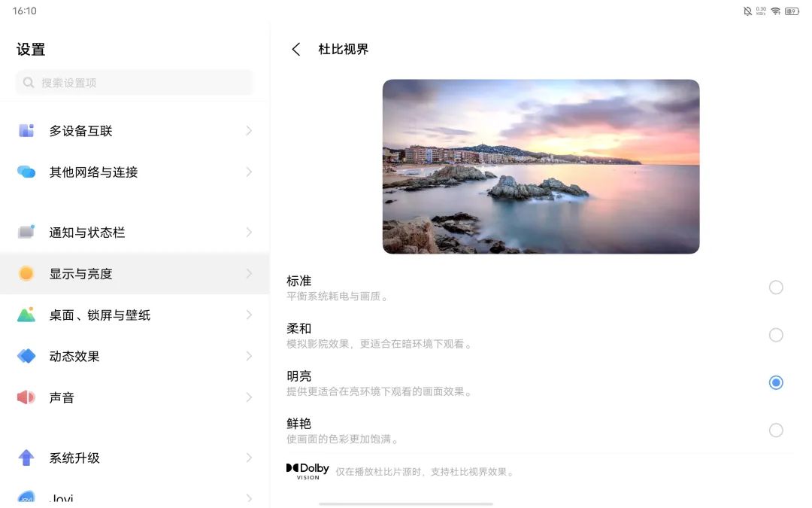
Task: Click the 系统升级 upward arrow icon
Action: [x=27, y=458]
